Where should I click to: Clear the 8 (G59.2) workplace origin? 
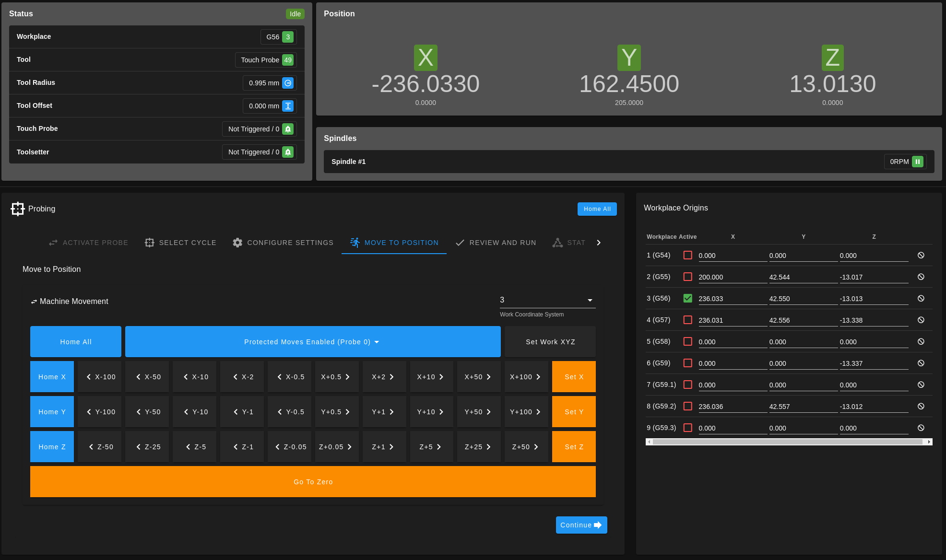(x=921, y=406)
